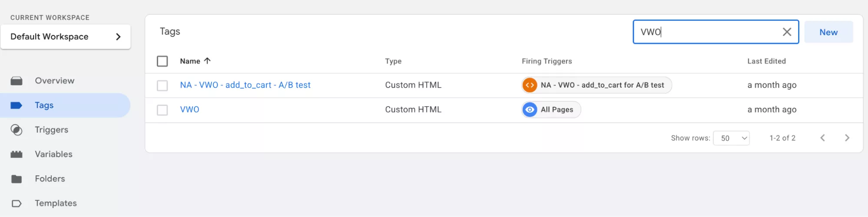The height and width of the screenshot is (217, 868).
Task: Open the Show rows dropdown
Action: (731, 138)
